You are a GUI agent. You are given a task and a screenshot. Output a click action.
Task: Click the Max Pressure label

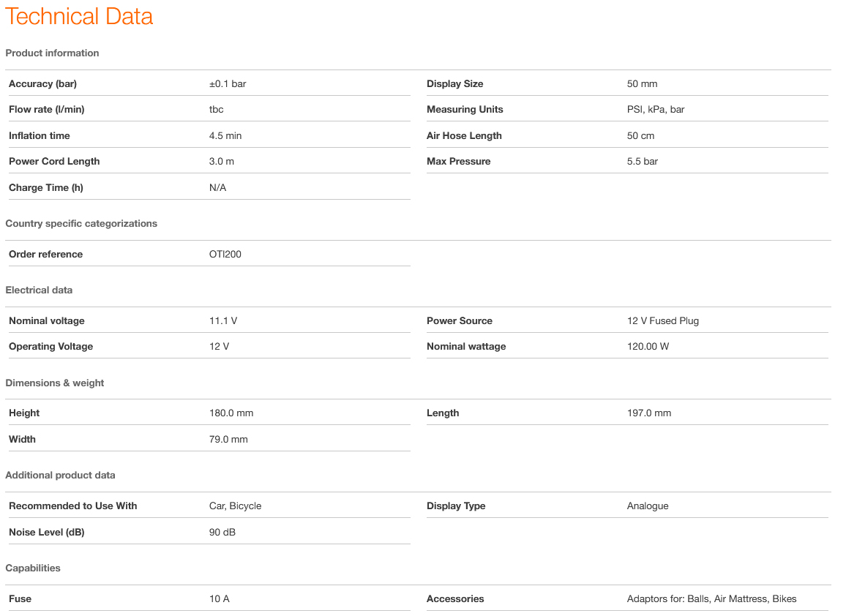coord(458,162)
